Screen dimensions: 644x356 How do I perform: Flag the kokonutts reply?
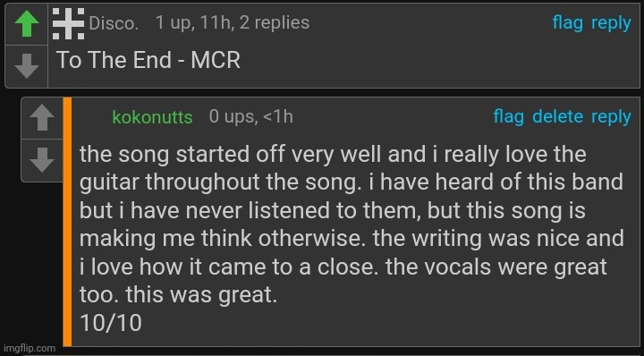coord(508,116)
